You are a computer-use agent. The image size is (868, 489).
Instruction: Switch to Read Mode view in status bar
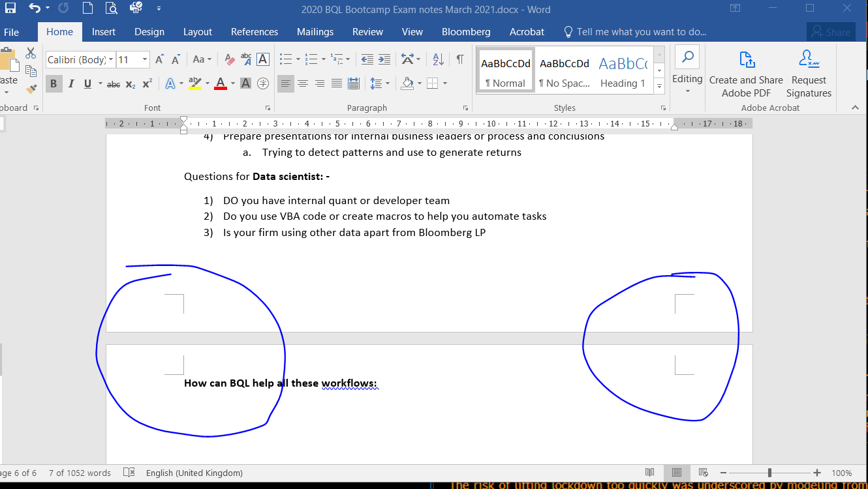point(649,473)
